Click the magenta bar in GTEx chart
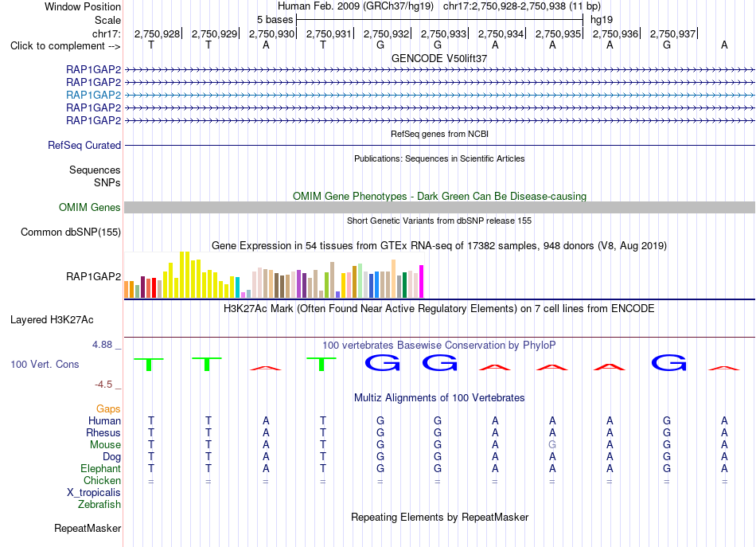Viewport: 756px width, 547px height. coord(422,281)
